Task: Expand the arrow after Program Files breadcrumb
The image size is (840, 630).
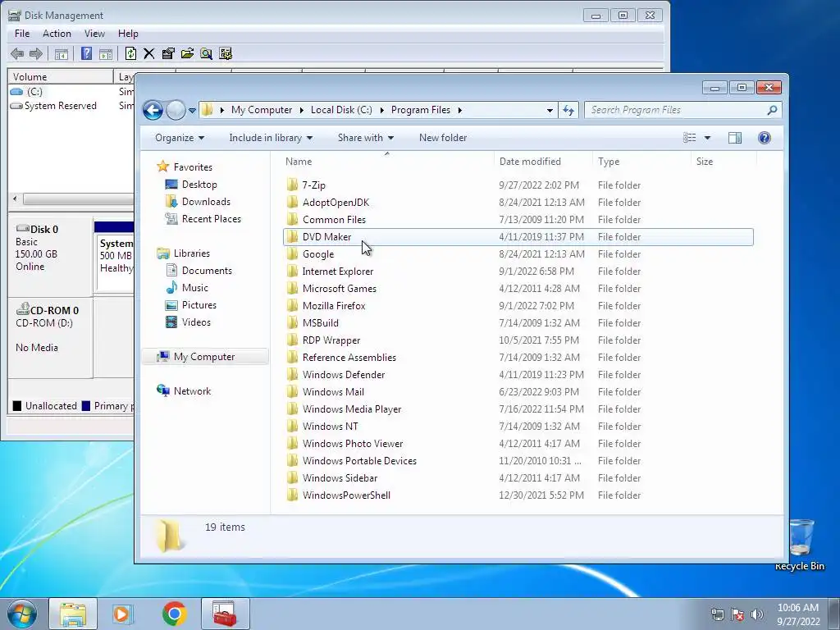Action: coord(459,111)
